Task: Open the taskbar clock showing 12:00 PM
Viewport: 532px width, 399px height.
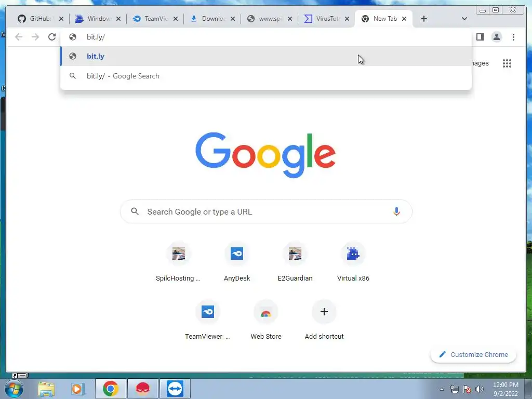Action: click(506, 389)
